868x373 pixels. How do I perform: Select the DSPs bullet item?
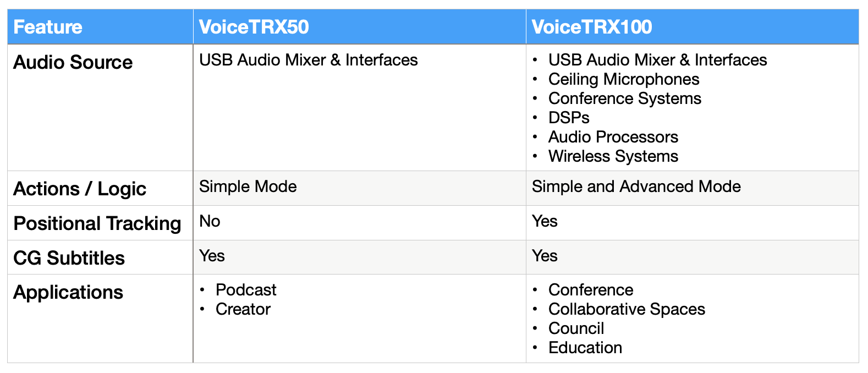[x=569, y=118]
